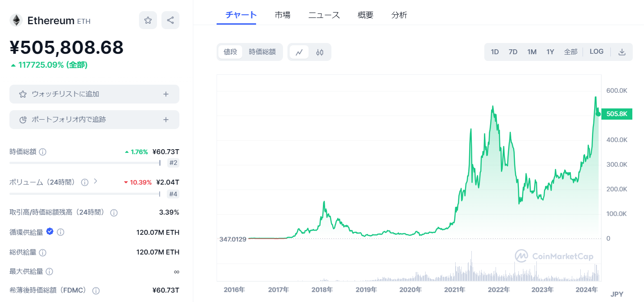Open the 市場 tab

click(x=283, y=15)
